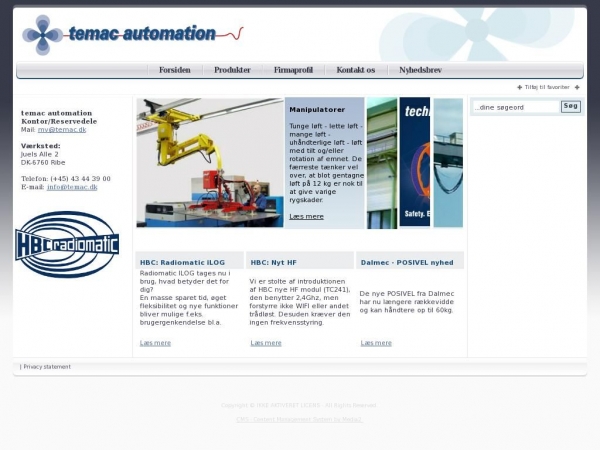Open Kontakt os page
The height and width of the screenshot is (450, 600).
pos(355,70)
